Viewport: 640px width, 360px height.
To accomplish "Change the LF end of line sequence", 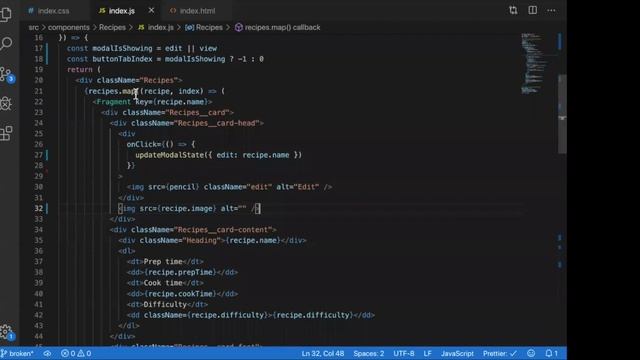I will click(427, 353).
